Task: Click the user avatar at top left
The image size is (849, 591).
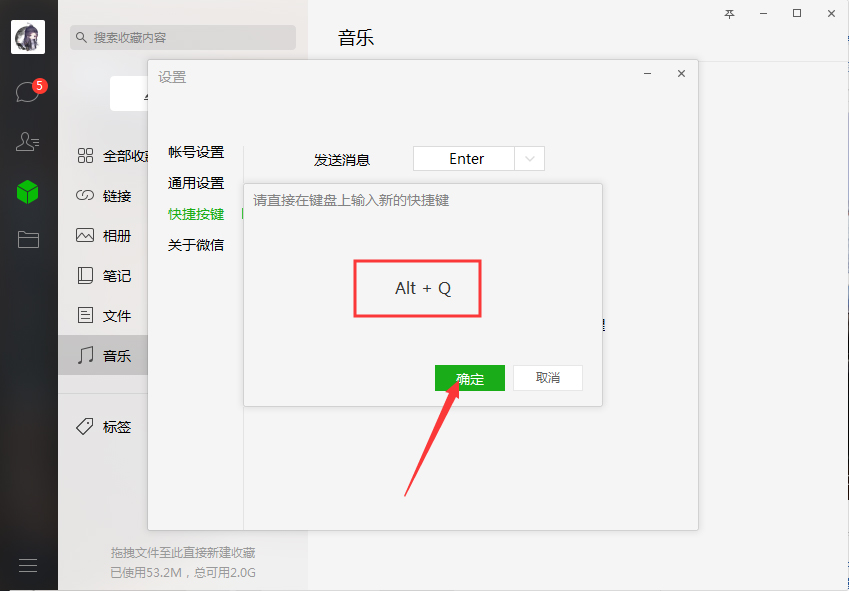Action: [28, 37]
